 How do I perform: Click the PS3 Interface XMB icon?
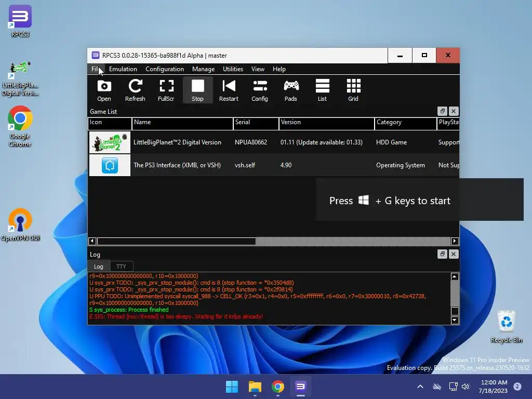tap(110, 165)
